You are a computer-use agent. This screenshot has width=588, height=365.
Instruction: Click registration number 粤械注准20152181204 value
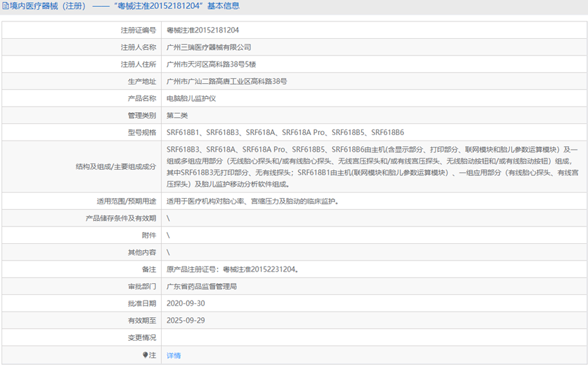tap(203, 30)
